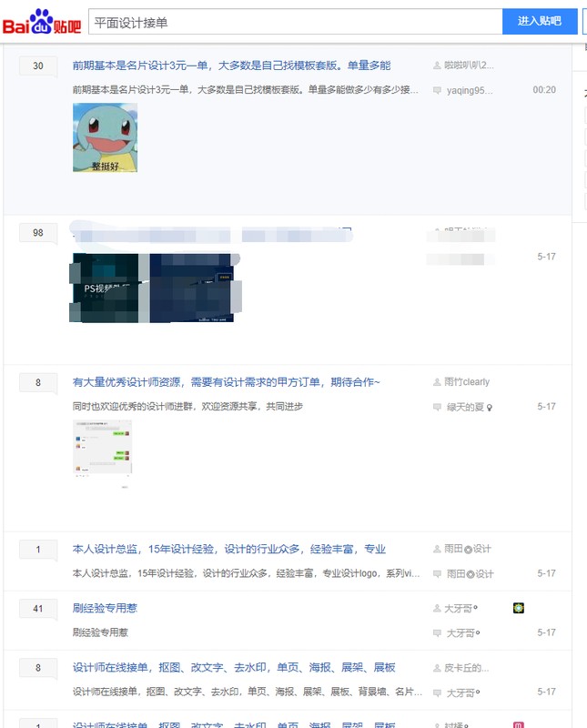This screenshot has width=587, height=728.
Task: Click author icon beside 皮卡丘的...
Action: click(437, 668)
